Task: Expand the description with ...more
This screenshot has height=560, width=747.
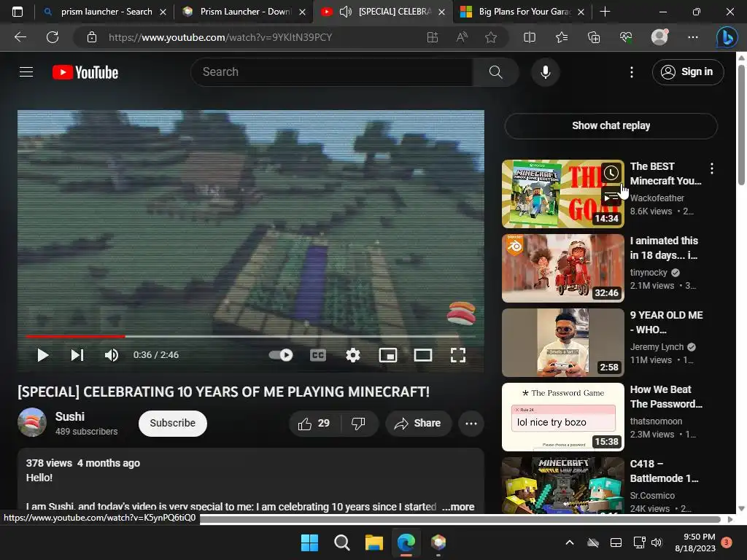Action: pyautogui.click(x=458, y=507)
